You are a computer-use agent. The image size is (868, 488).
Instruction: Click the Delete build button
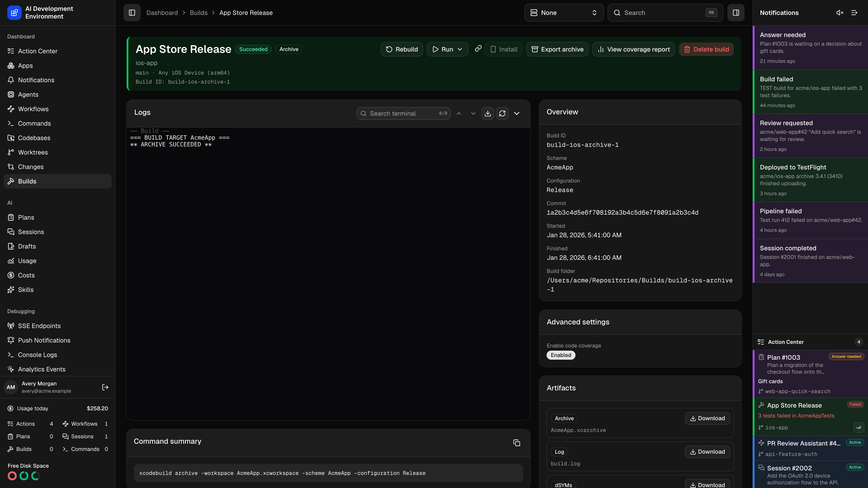[706, 49]
